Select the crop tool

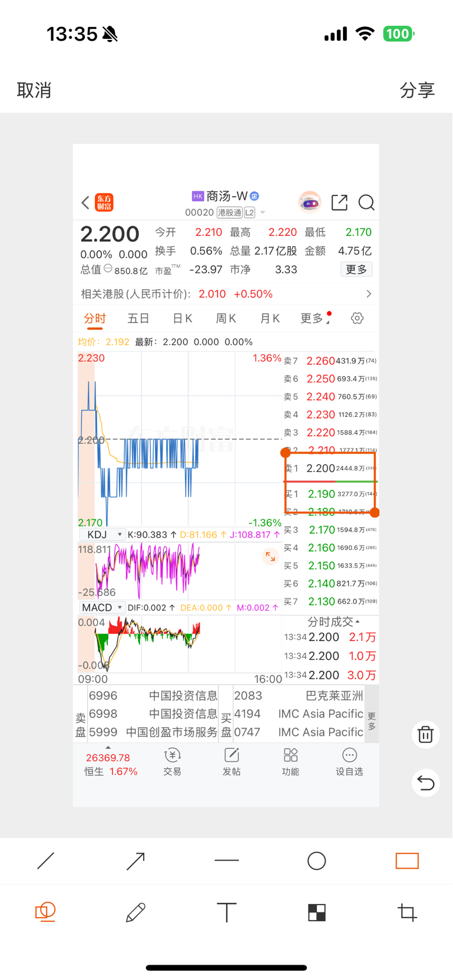pyautogui.click(x=407, y=912)
